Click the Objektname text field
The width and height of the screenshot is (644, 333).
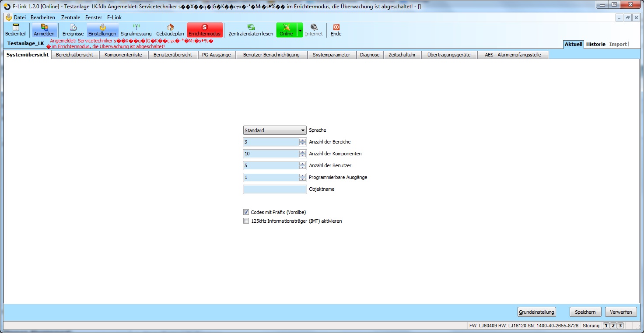pos(275,189)
